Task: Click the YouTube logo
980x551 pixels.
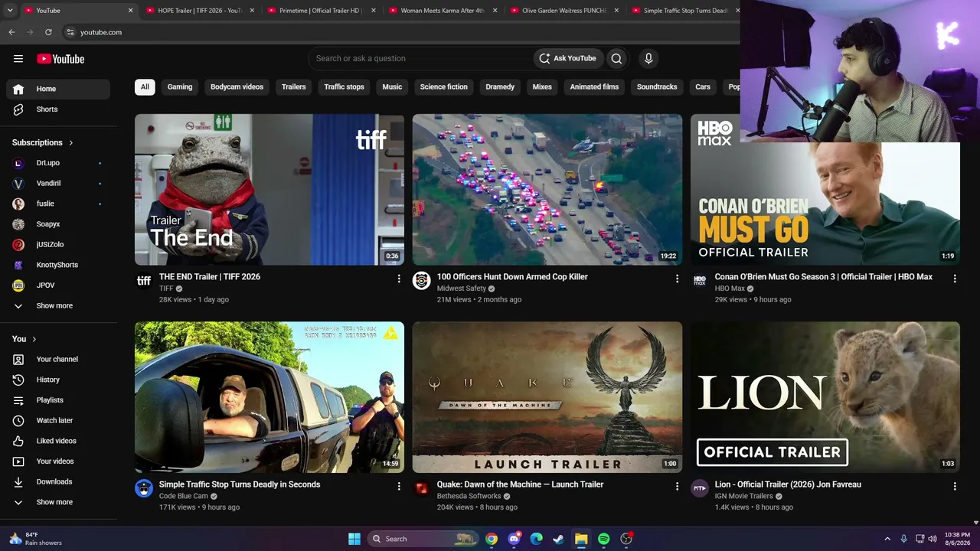Action: tap(60, 59)
